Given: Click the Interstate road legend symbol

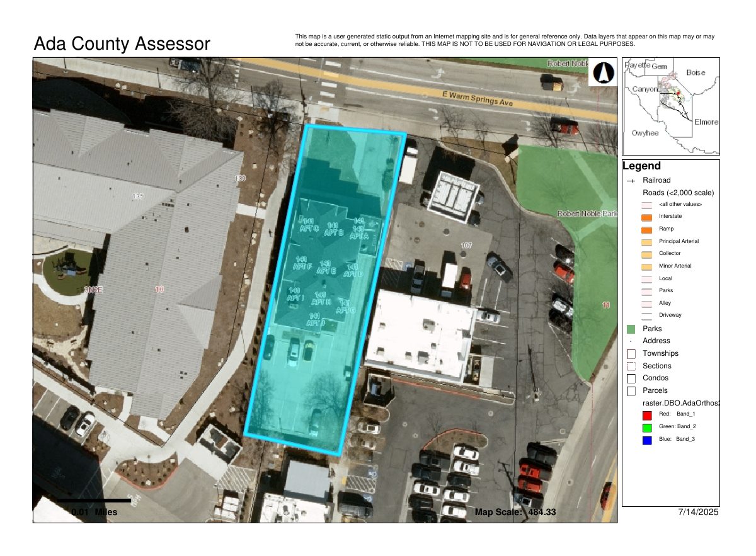Looking at the screenshot, I should 646,217.
